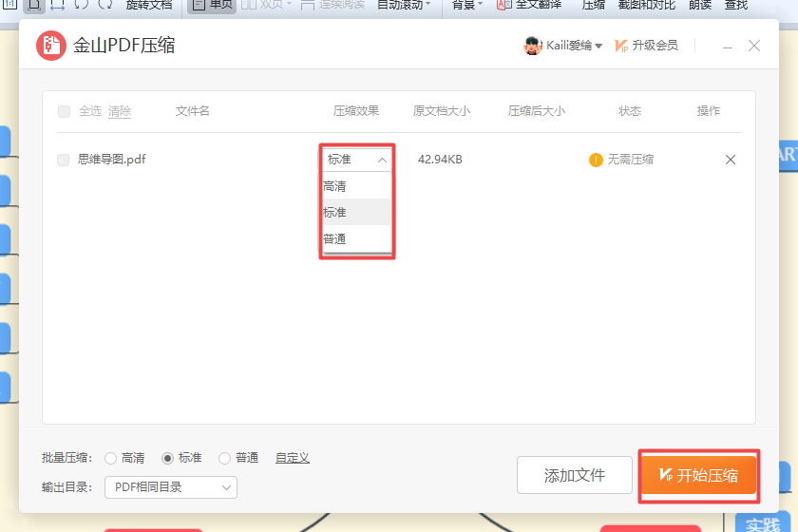Choose 高清 from the compression dropdown list
The width and height of the screenshot is (798, 532).
356,186
